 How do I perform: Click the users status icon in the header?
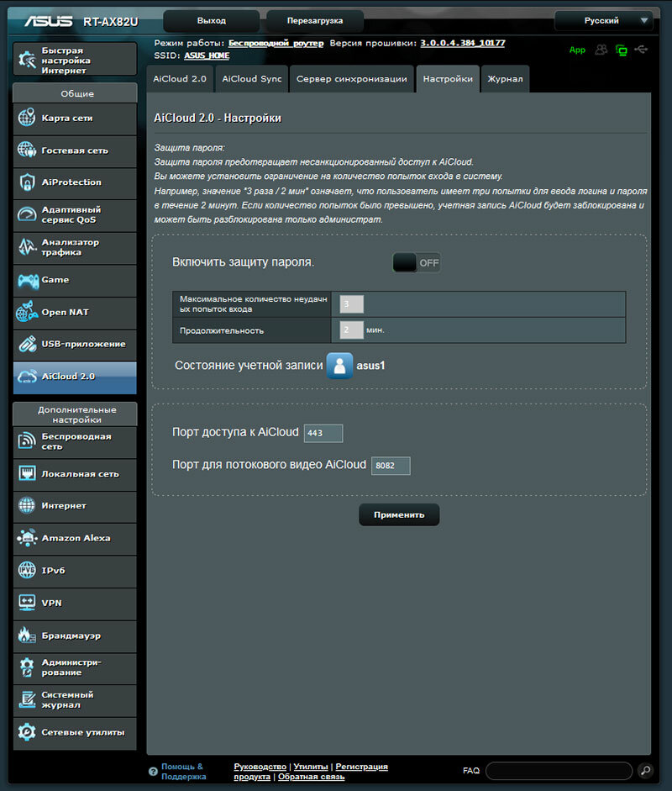point(601,50)
